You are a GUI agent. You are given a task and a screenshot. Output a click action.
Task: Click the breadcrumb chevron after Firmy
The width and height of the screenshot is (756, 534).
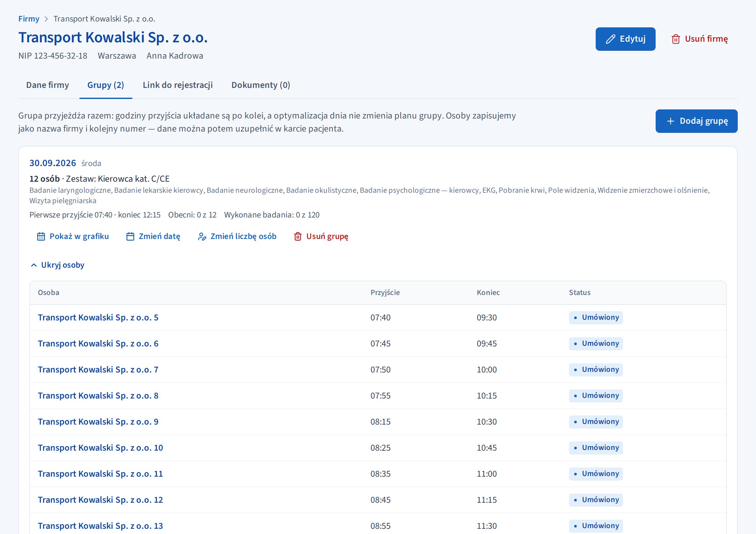(x=46, y=19)
